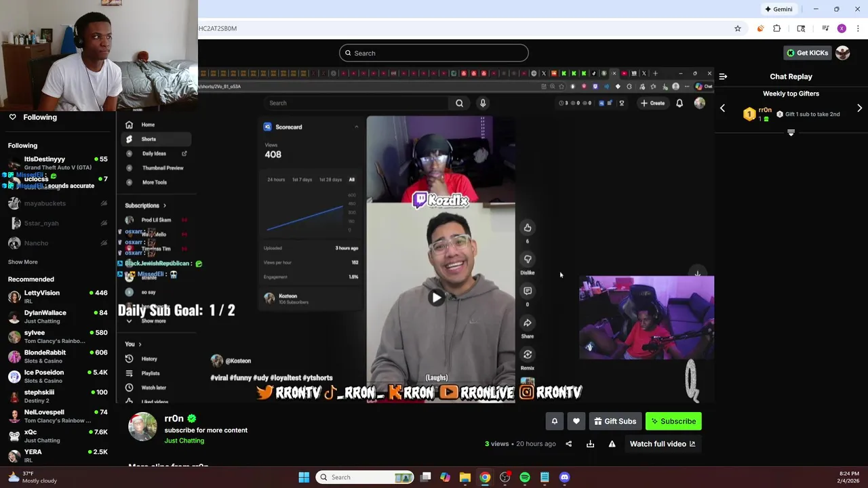Image resolution: width=868 pixels, height=488 pixels.
Task: Expand the weekly top gifters list
Action: [791, 133]
